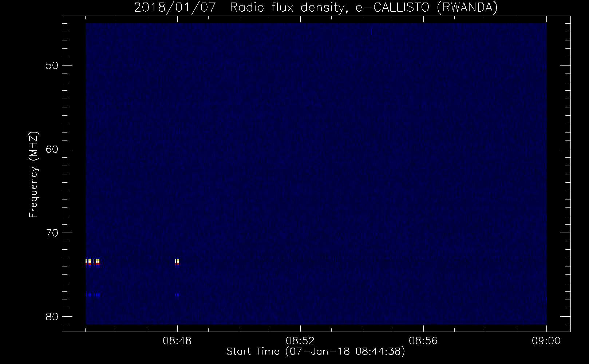Click the 'Frequency (MHZ)' axis label

coord(33,175)
